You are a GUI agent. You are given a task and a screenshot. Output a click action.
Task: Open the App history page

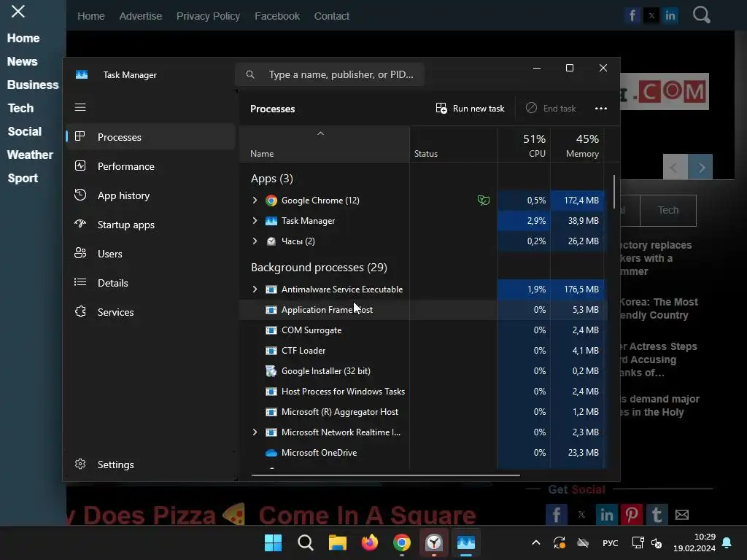tap(150, 195)
